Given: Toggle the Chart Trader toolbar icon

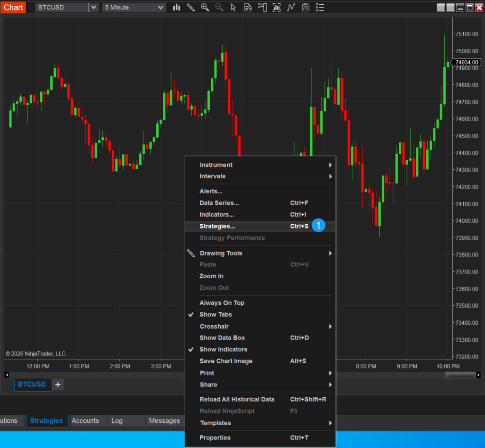Looking at the screenshot, I should [262, 8].
